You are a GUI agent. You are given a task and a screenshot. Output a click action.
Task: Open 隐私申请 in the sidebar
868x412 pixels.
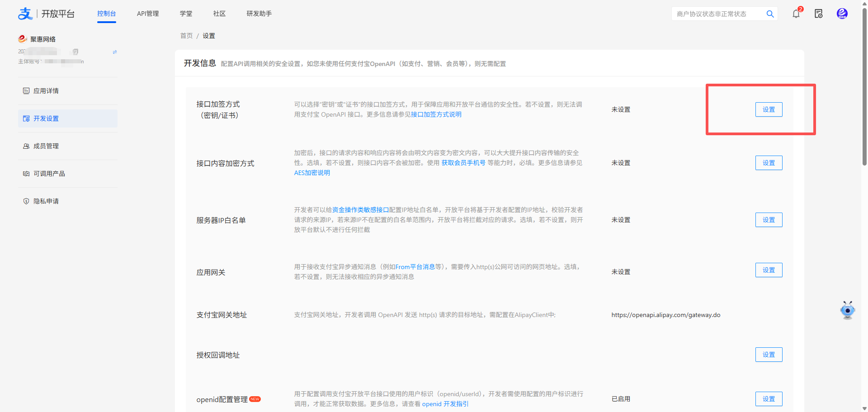(x=46, y=201)
